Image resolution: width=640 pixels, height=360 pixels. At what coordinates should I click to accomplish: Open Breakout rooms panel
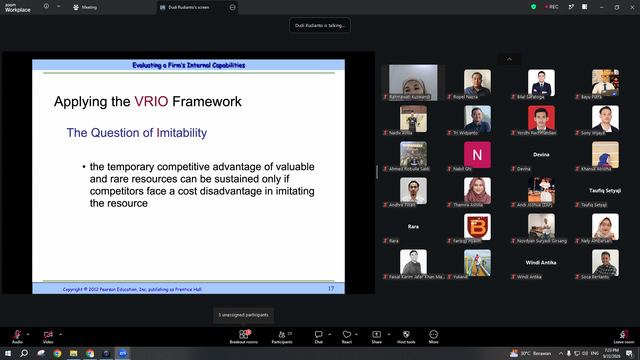[x=244, y=337]
